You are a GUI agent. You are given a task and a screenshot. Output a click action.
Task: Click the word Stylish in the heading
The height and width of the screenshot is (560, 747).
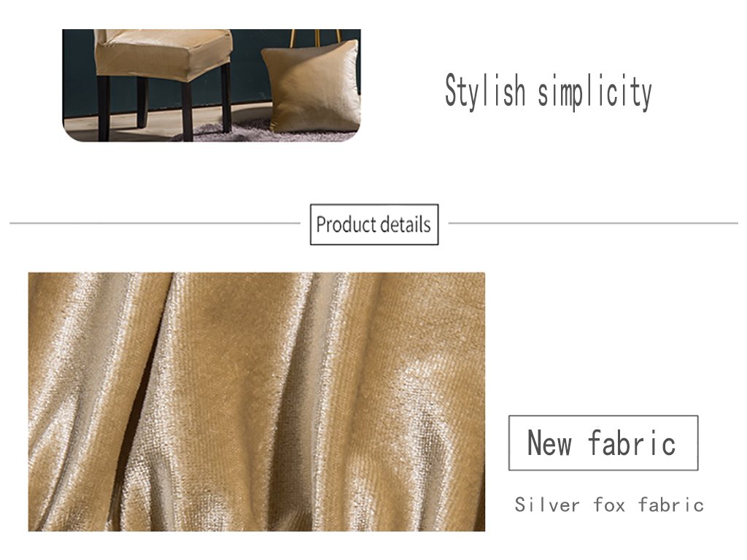[485, 92]
